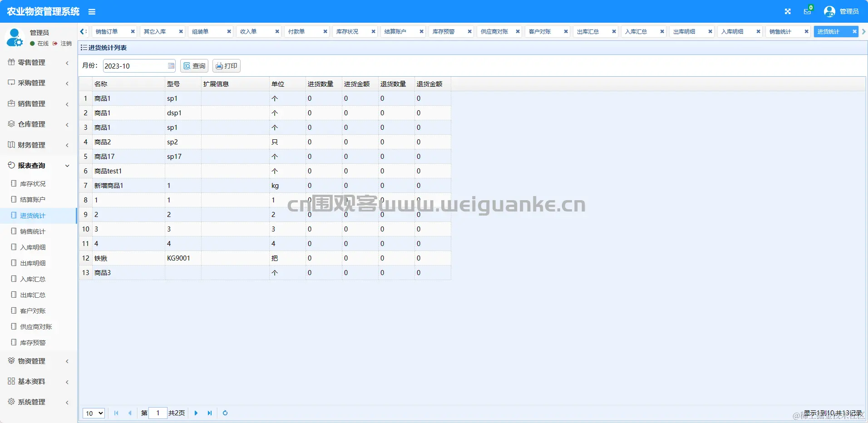Expand the 基本资料 menu
The width and height of the screenshot is (868, 423).
tap(38, 381)
